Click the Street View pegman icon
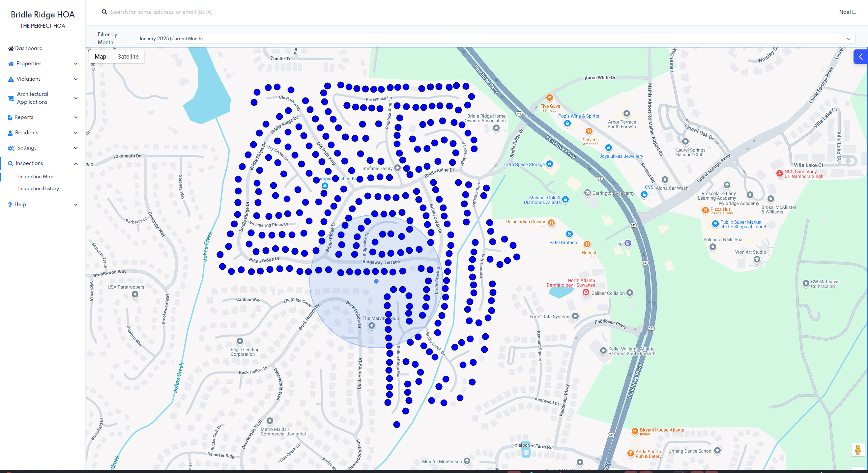The width and height of the screenshot is (868, 473). click(857, 449)
